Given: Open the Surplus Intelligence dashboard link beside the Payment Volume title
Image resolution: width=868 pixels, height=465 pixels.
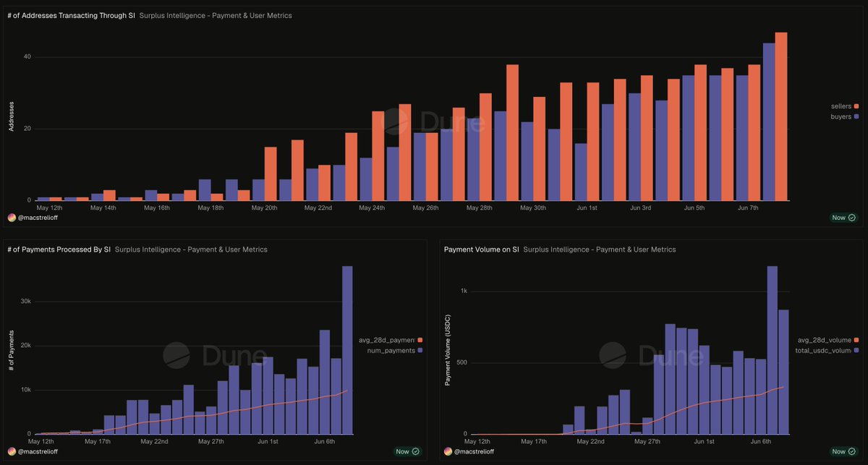Looking at the screenshot, I should point(600,249).
